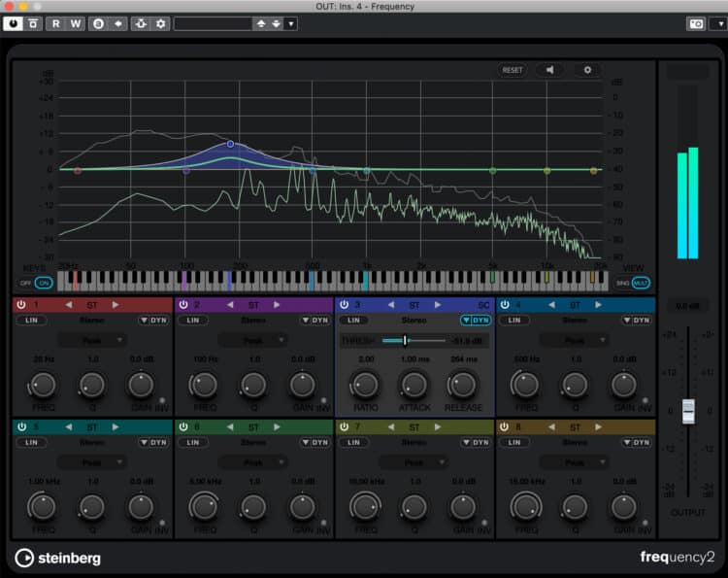Click the band 3 THRESH slider handle
Viewport: 728px width, 578px height.
click(405, 341)
